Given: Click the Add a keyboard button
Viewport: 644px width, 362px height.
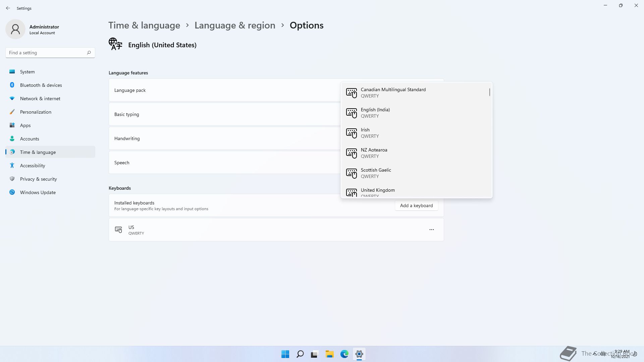Looking at the screenshot, I should click(416, 205).
